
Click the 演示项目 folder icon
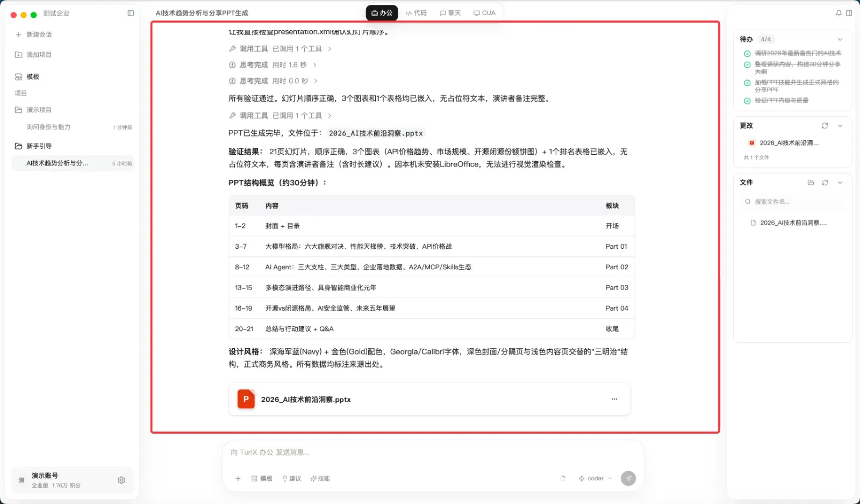coord(19,110)
